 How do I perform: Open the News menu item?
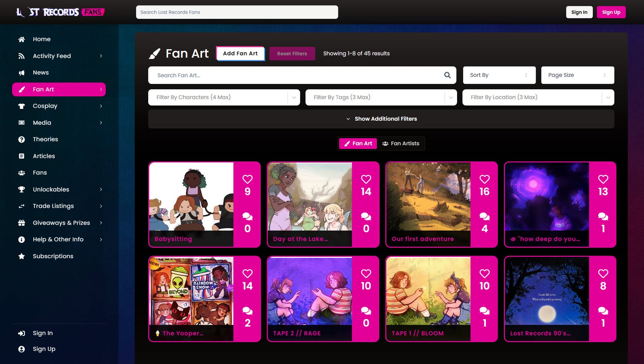point(59,73)
